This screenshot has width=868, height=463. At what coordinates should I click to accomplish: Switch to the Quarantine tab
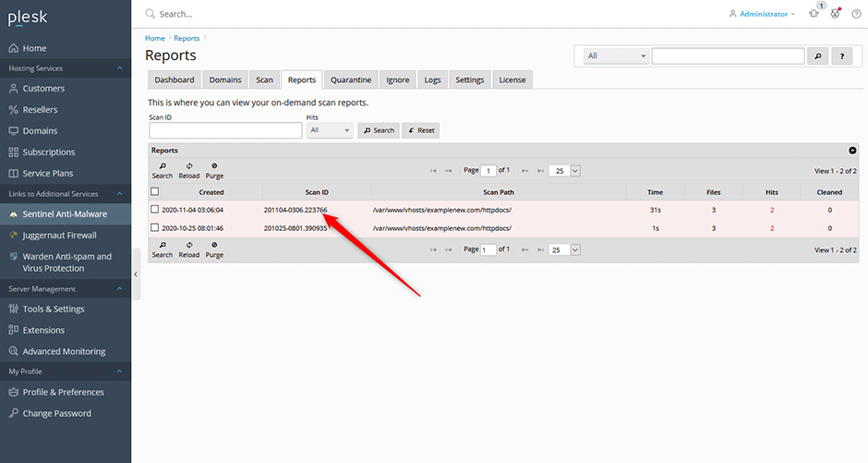point(351,79)
